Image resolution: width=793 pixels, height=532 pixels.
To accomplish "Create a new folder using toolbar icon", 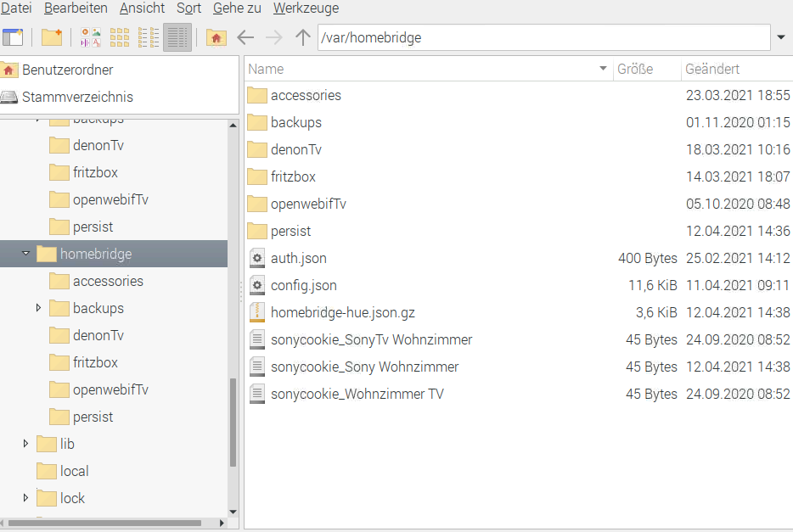I will click(52, 37).
